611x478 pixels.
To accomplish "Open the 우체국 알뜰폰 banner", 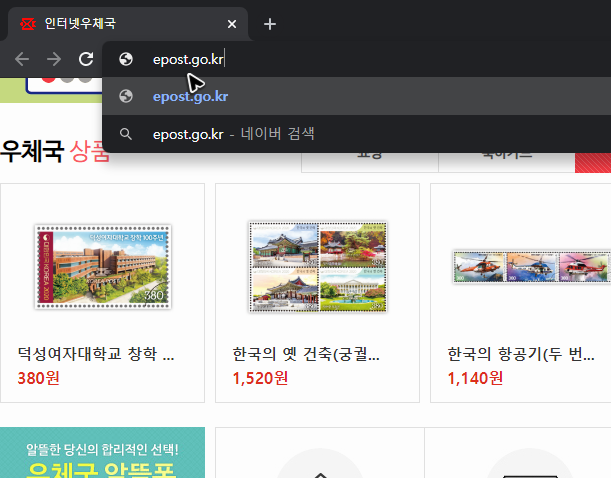I will [102, 453].
